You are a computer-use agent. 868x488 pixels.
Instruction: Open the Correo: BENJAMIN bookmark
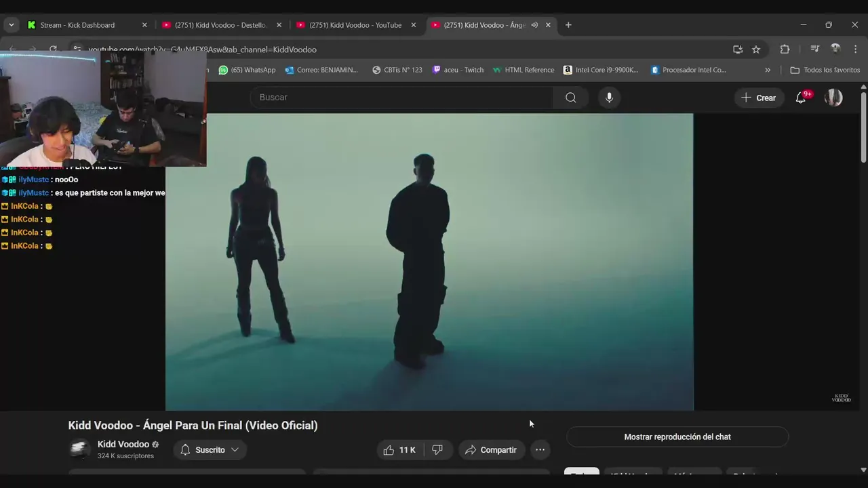click(x=321, y=70)
